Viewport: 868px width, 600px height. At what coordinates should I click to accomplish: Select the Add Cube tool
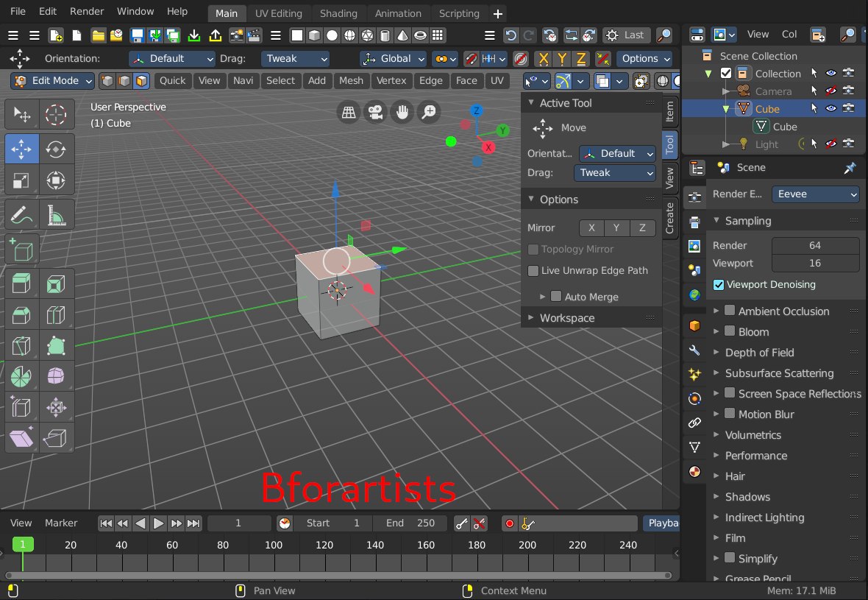pos(21,250)
